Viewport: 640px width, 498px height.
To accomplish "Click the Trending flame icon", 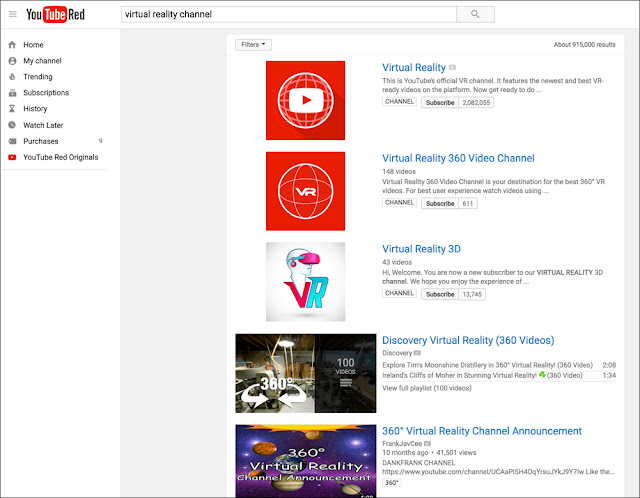I will click(12, 77).
